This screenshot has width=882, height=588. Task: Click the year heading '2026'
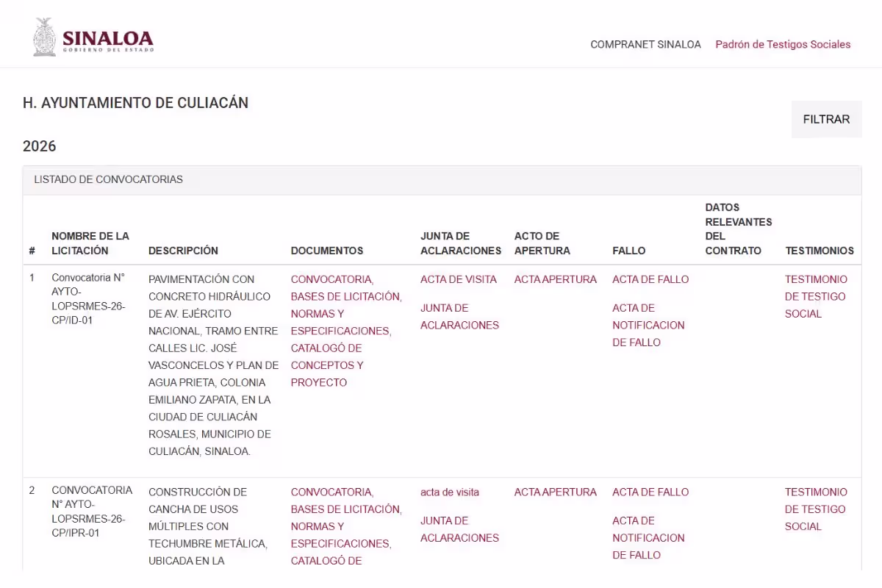pyautogui.click(x=40, y=146)
